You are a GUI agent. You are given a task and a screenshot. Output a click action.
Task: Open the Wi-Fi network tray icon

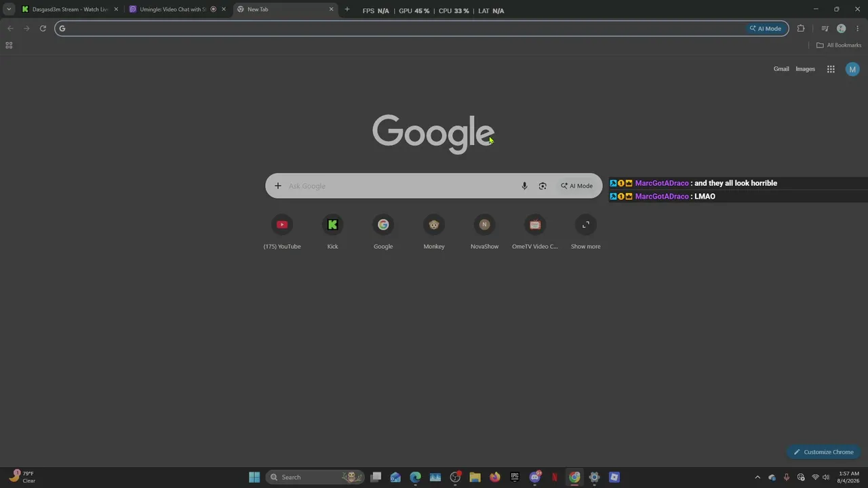pos(816,477)
